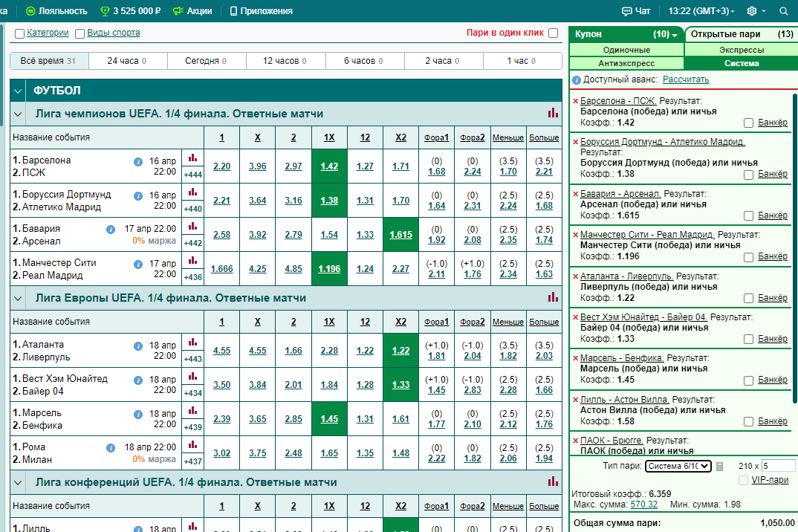Open statistics icon for Бавария - Арсенал
The image size is (798, 532).
[x=193, y=226]
